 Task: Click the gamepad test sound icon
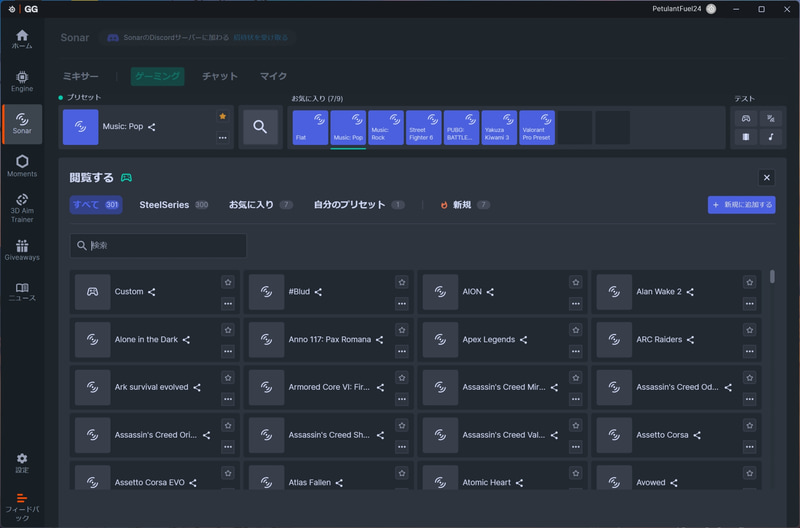click(x=746, y=118)
